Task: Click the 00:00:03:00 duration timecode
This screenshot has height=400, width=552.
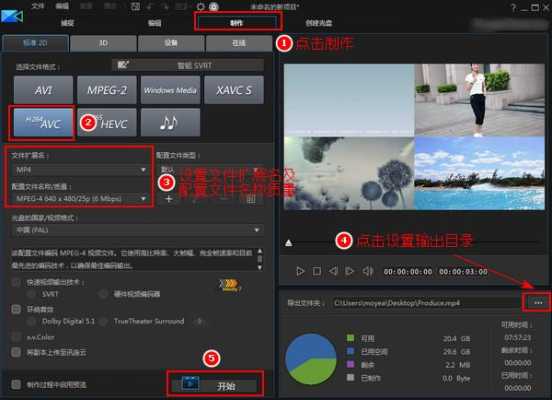Action: (x=463, y=271)
